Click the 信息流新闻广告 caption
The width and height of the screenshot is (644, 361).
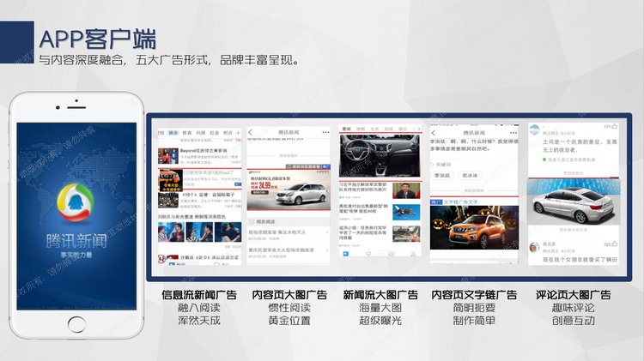click(x=199, y=294)
